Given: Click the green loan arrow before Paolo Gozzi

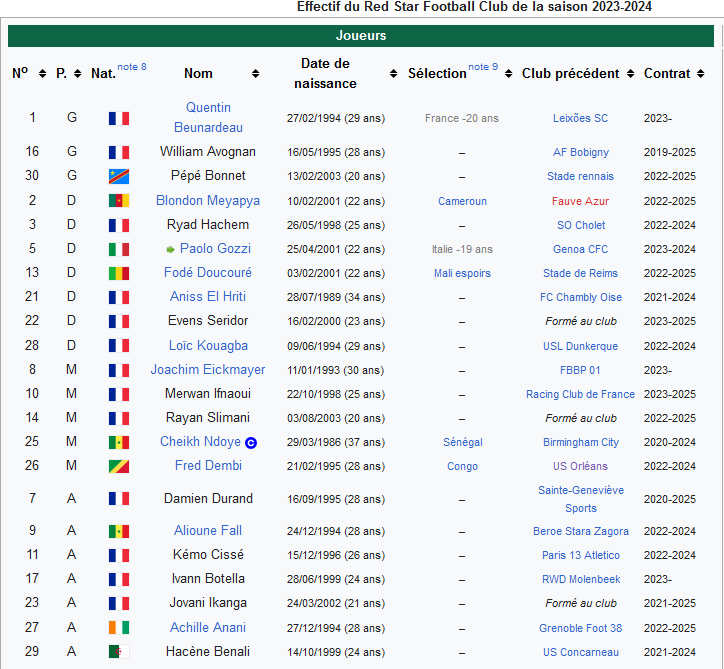Looking at the screenshot, I should pos(171,249).
